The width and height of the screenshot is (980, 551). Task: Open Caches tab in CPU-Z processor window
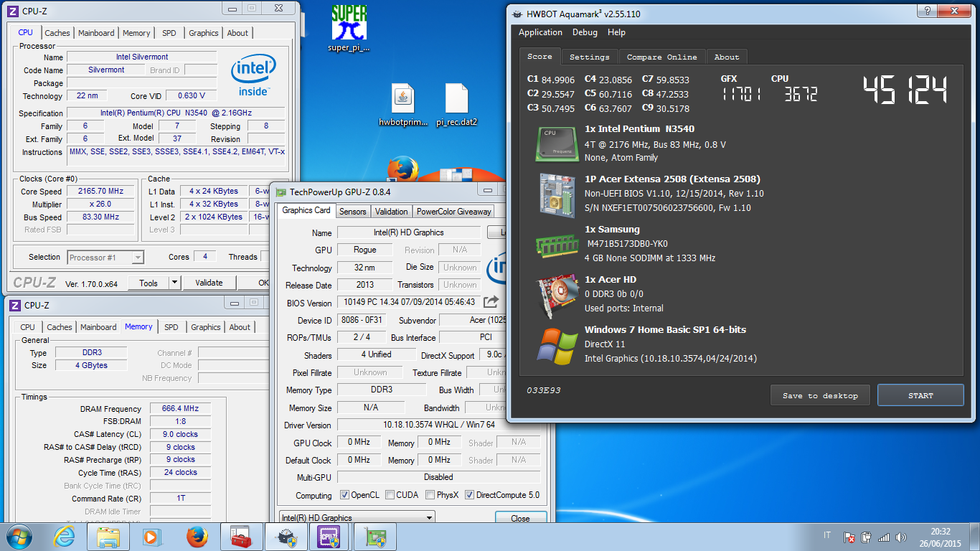point(57,33)
